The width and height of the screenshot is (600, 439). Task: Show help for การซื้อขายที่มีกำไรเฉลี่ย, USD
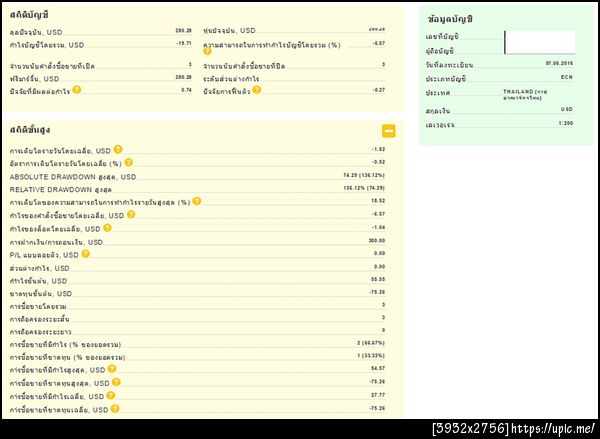coord(111,395)
